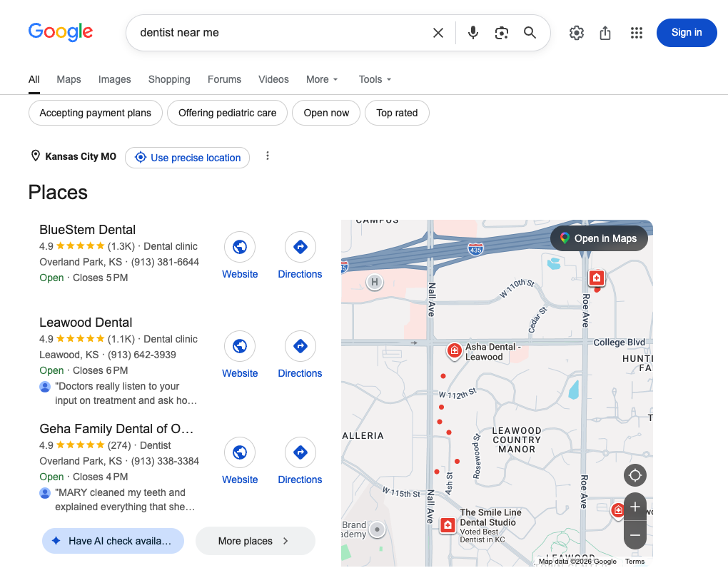Open BlueStem Dental listing title
728x578 pixels.
(87, 230)
